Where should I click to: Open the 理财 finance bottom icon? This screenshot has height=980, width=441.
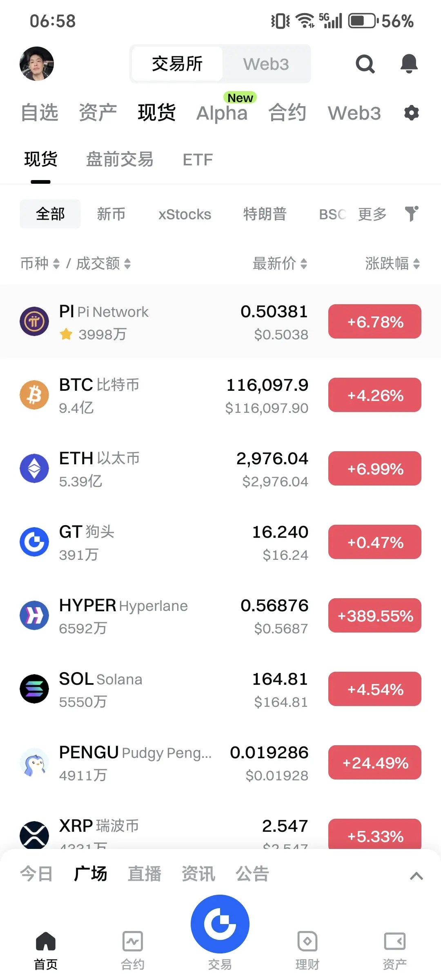pyautogui.click(x=307, y=950)
